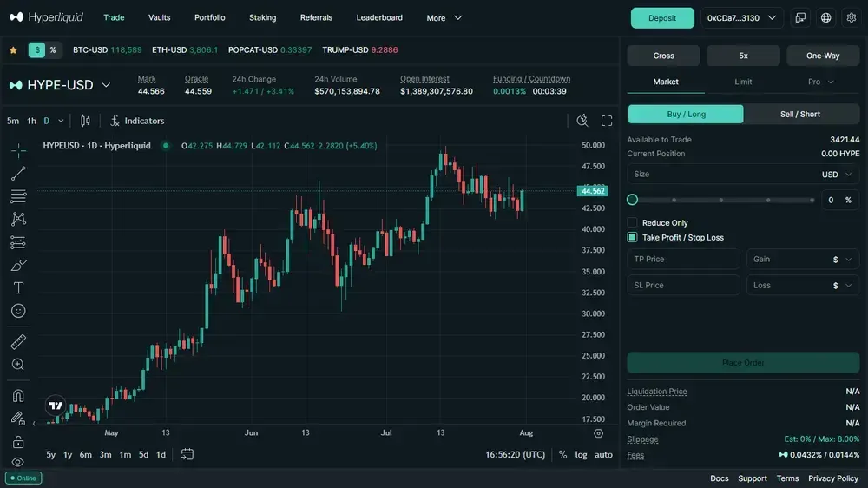Image resolution: width=868 pixels, height=488 pixels.
Task: Open forecasting and measurement tools
Action: click(x=18, y=242)
